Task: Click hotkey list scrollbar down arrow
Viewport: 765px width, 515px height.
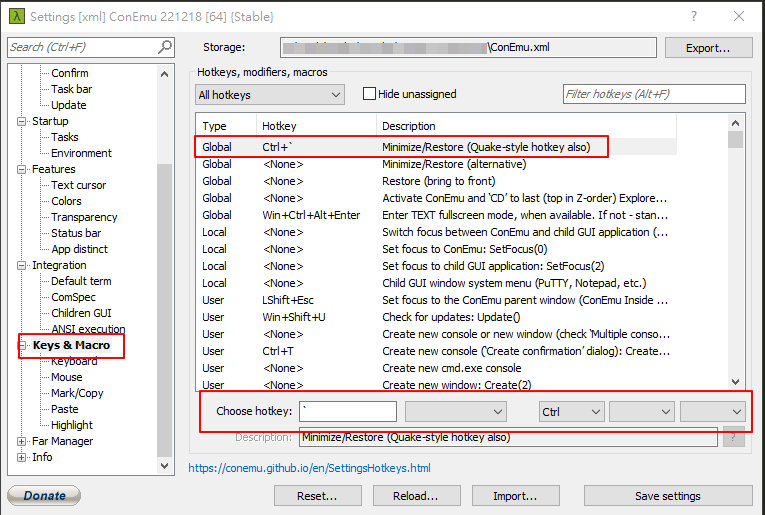Action: 736,382
